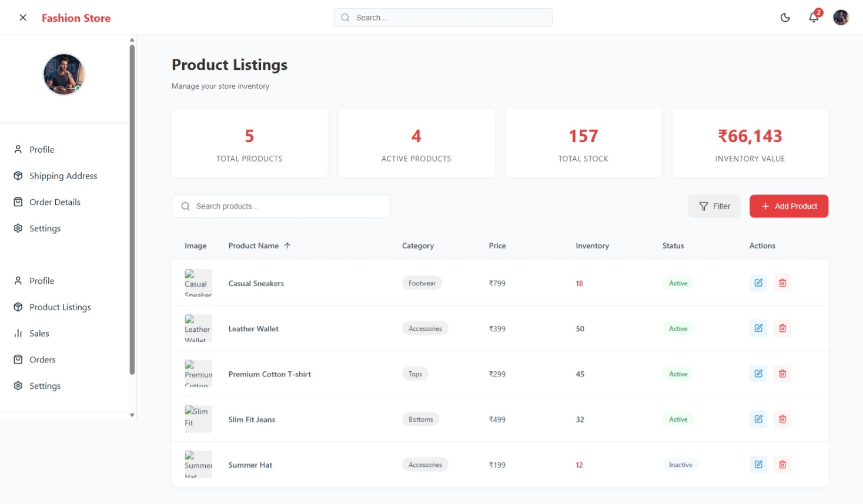Sort by Product Name column arrow

point(287,246)
